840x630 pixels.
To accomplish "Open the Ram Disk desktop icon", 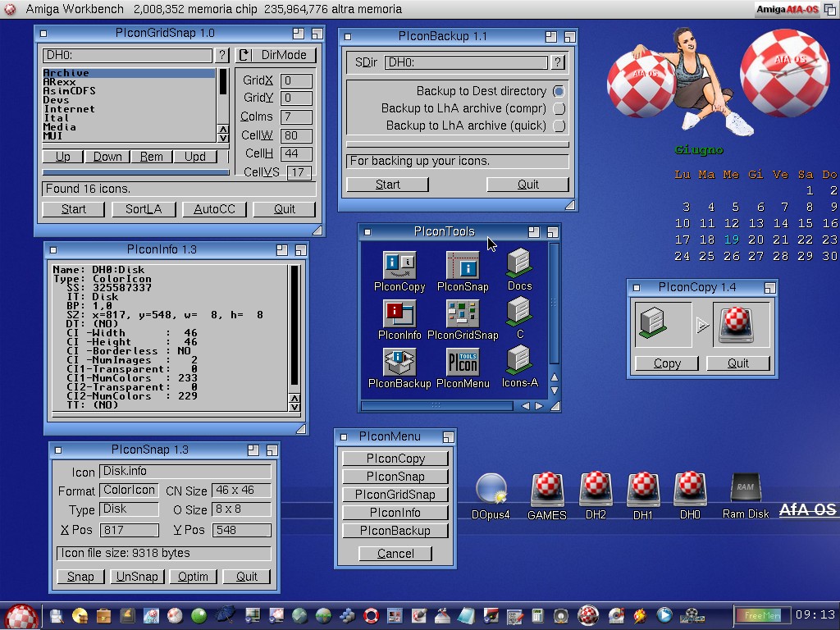I will point(745,490).
